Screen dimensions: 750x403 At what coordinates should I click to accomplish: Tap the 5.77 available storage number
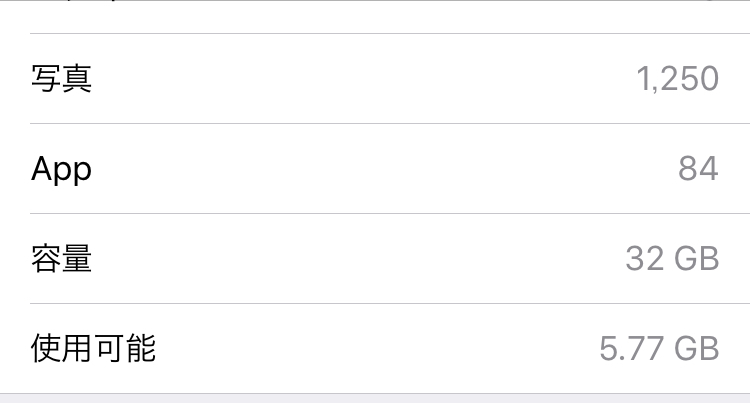pyautogui.click(x=631, y=349)
